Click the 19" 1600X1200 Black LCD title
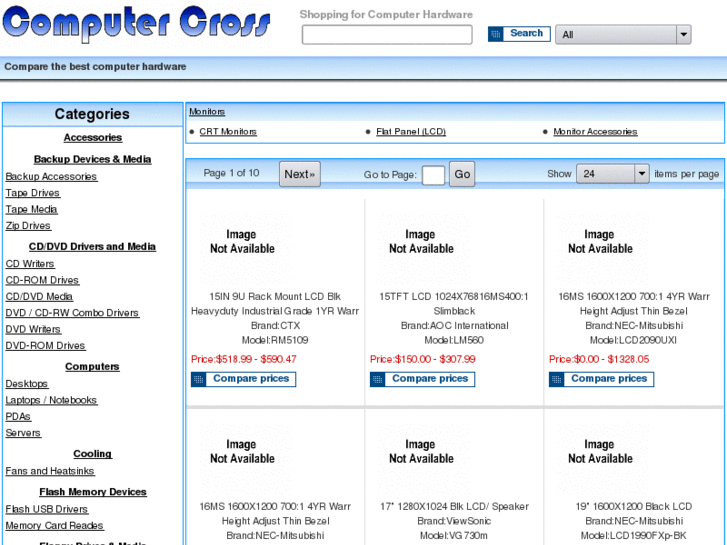Viewport: 727px width, 545px height. [x=633, y=507]
